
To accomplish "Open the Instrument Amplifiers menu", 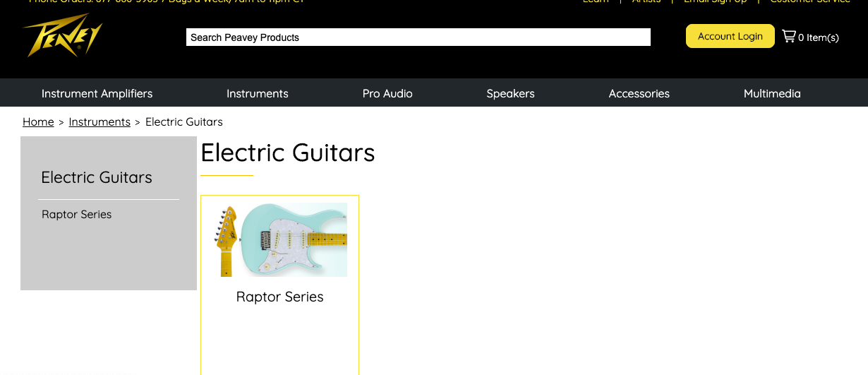I will (x=97, y=93).
